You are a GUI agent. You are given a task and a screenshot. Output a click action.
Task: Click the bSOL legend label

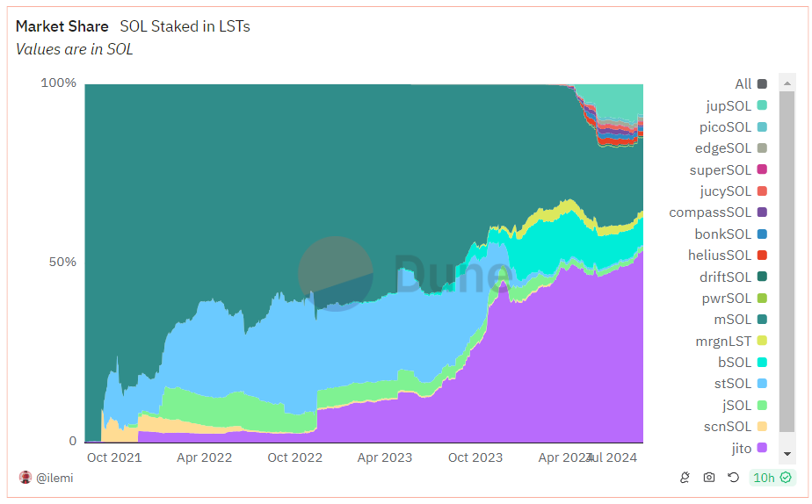(735, 363)
